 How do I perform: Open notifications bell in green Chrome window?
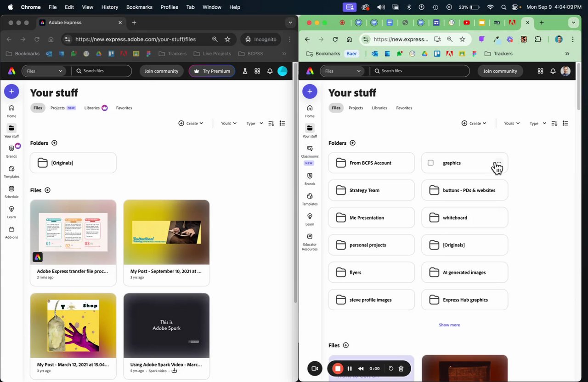[x=553, y=71]
